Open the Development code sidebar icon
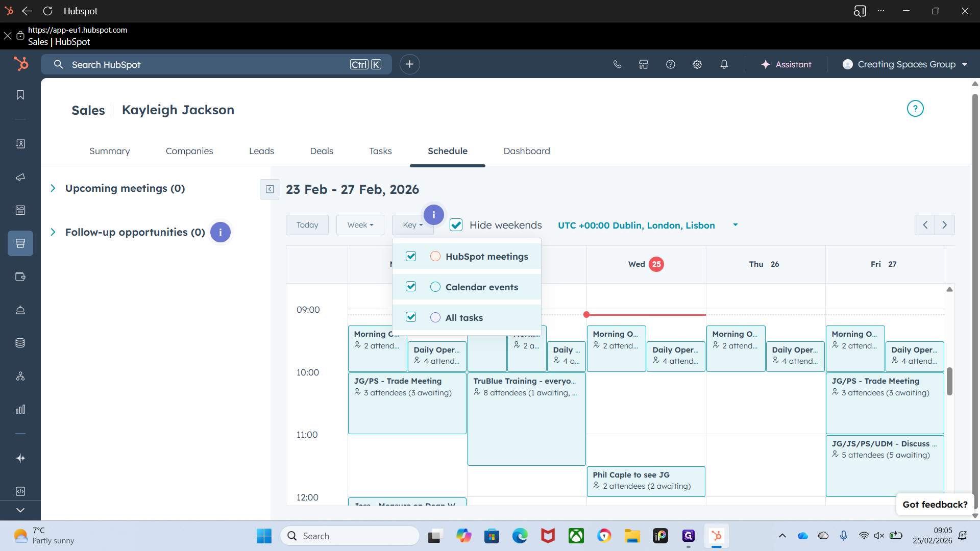Image resolution: width=980 pixels, height=551 pixels. click(x=20, y=491)
